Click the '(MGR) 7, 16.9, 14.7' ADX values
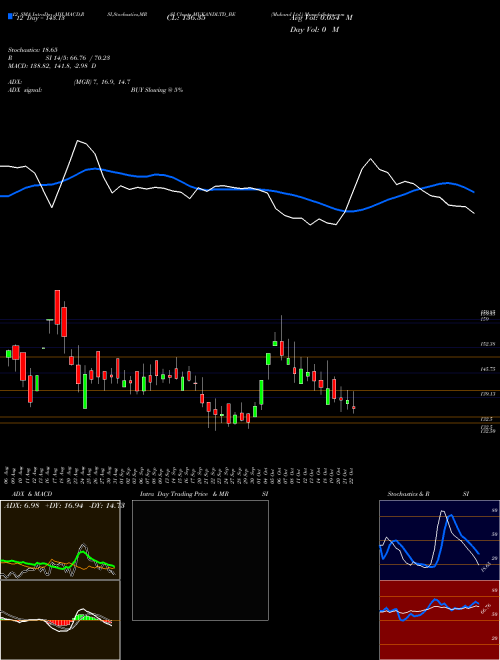 point(101,82)
